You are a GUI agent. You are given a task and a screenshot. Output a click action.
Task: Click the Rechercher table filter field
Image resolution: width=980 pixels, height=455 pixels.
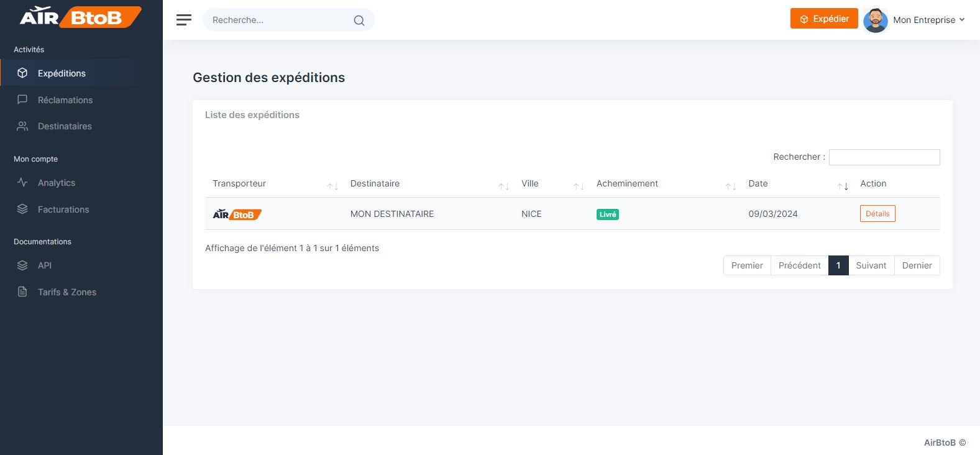884,157
